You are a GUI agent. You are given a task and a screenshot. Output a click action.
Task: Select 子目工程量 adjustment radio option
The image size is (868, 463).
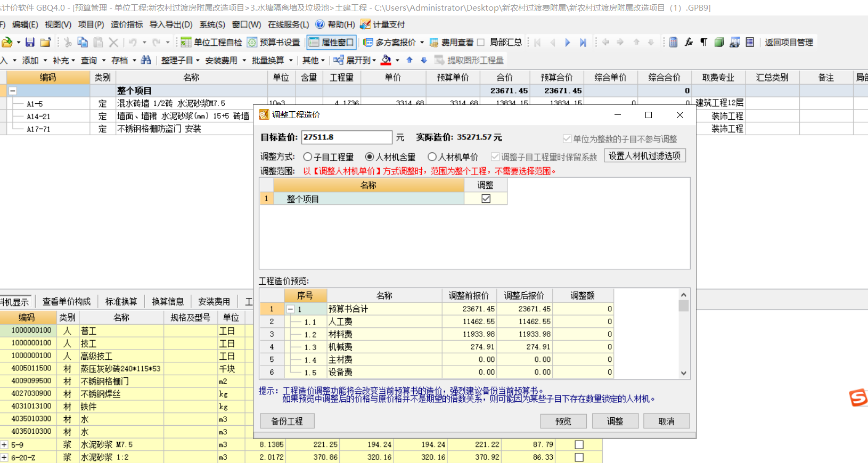click(307, 156)
